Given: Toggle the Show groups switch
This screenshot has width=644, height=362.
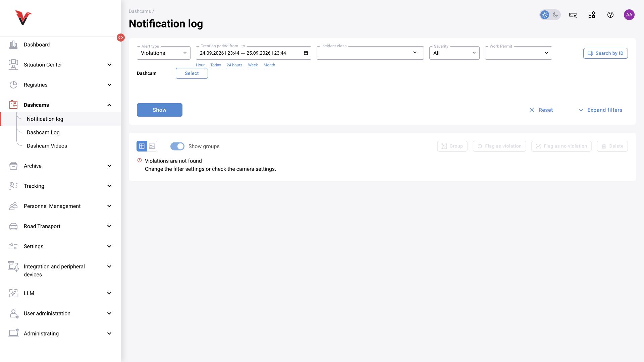Looking at the screenshot, I should 177,146.
